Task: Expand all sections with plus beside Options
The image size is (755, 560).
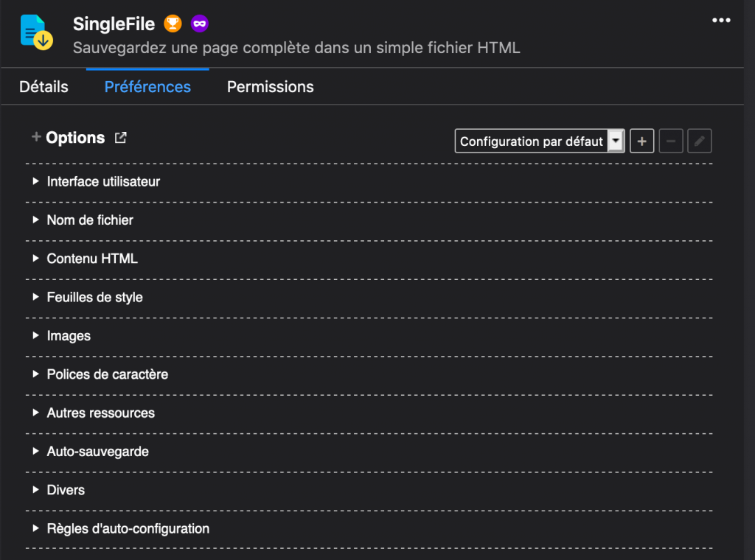Action: (35, 137)
